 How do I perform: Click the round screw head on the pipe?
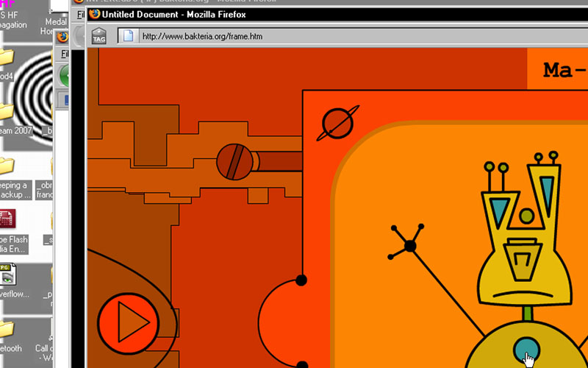coord(234,161)
